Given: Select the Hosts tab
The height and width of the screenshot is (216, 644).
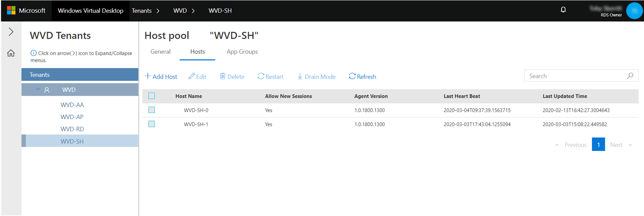Looking at the screenshot, I should [198, 52].
